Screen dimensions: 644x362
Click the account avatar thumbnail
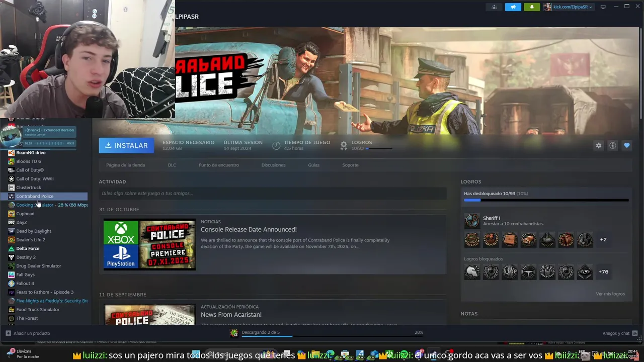click(x=547, y=7)
